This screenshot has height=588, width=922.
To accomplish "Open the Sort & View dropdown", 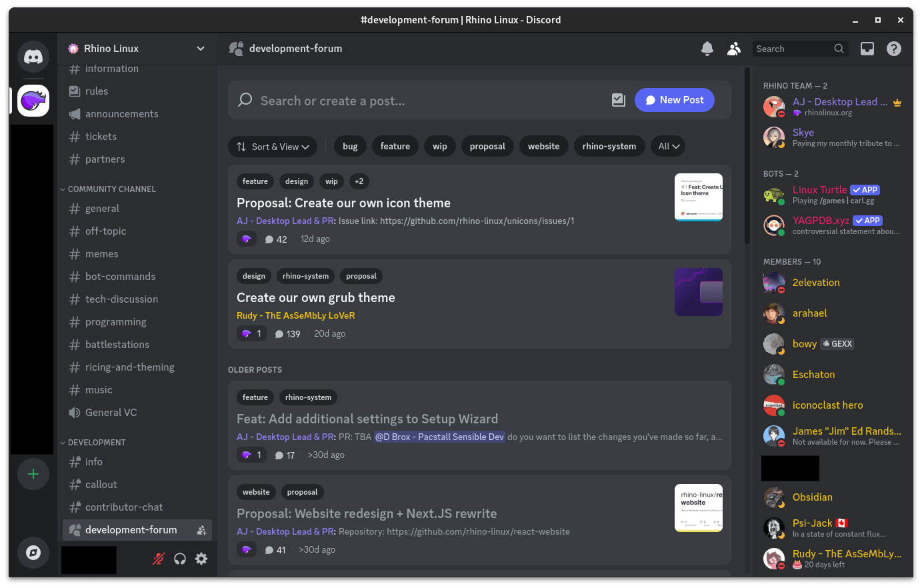I will click(x=272, y=146).
